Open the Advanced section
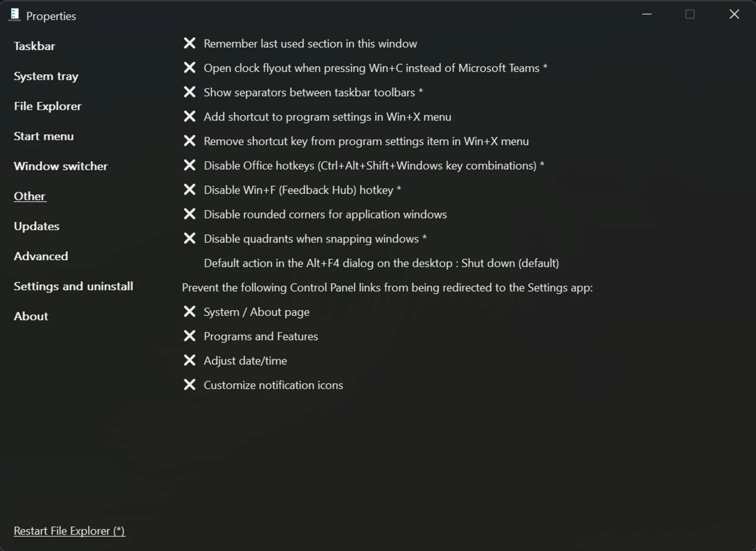The image size is (756, 551). point(41,256)
